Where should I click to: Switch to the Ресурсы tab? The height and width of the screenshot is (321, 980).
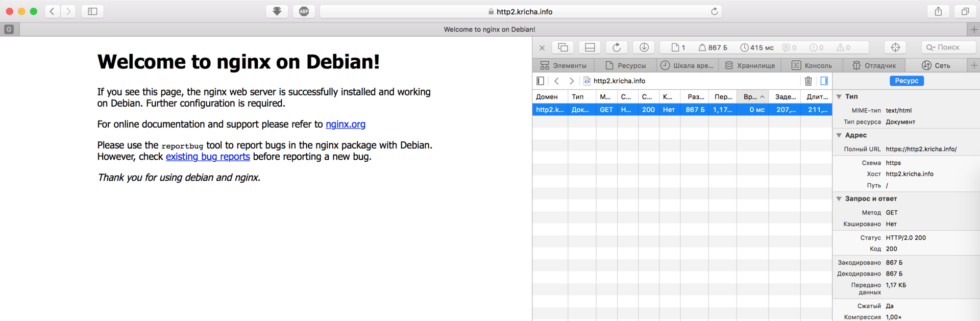[625, 65]
